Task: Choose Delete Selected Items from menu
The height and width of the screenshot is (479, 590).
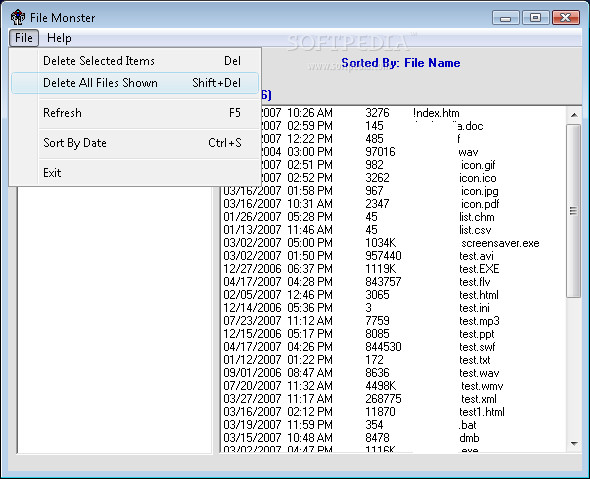Action: [x=135, y=61]
